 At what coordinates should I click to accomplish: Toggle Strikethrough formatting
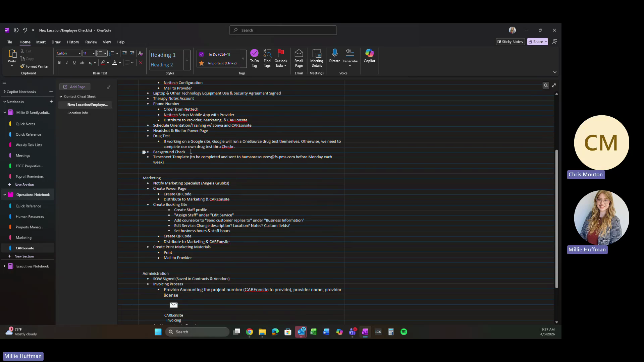click(82, 63)
